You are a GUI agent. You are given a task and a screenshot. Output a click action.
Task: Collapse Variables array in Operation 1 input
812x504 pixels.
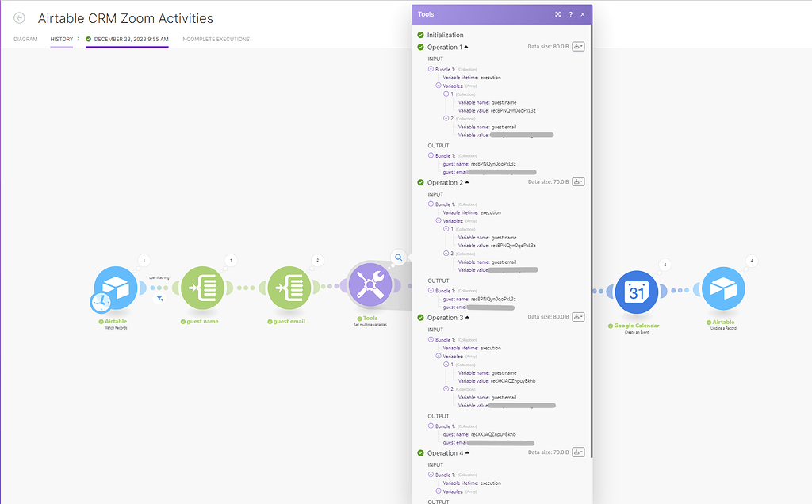coord(439,86)
